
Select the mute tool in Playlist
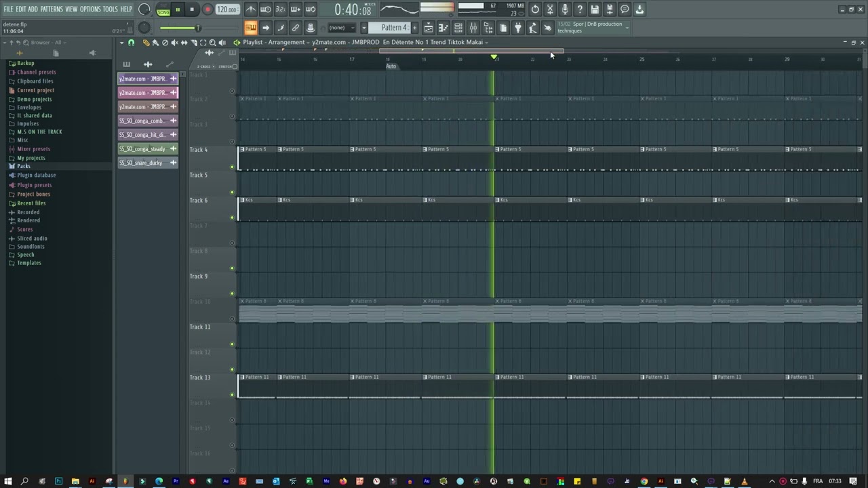tap(174, 43)
